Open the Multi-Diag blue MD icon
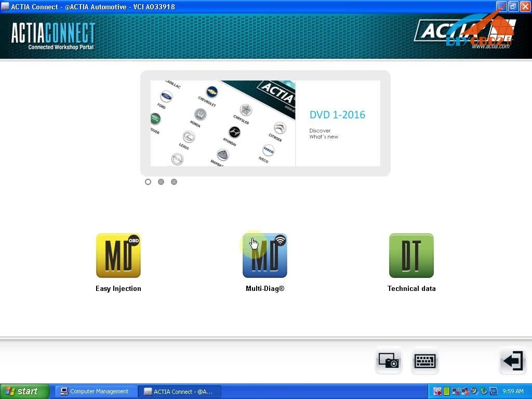 264,256
